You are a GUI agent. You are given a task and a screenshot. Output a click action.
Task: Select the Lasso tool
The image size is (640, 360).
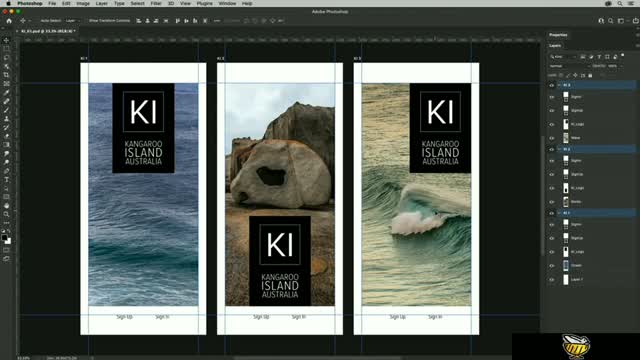pyautogui.click(x=6, y=58)
